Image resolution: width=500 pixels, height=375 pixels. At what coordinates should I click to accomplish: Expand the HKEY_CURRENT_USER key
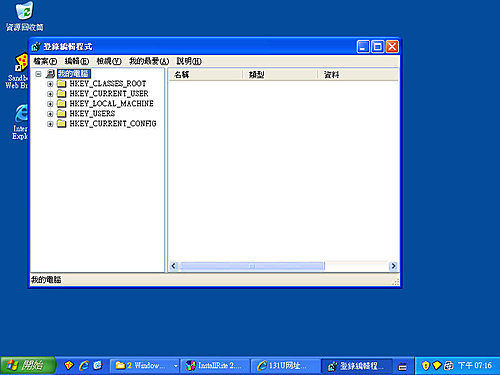(x=50, y=94)
